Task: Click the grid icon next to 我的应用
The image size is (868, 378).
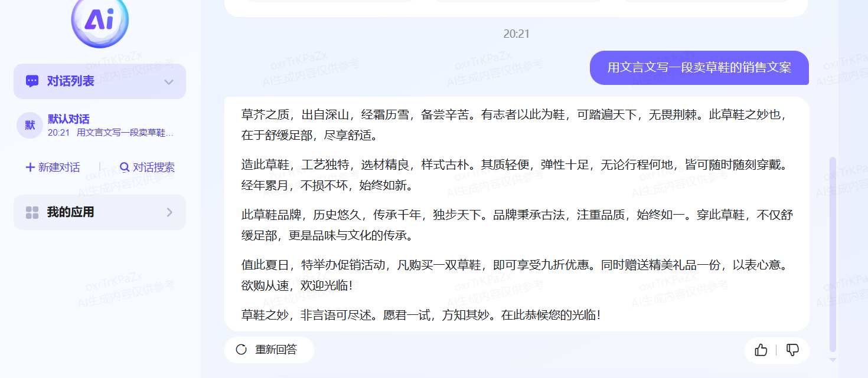Action: (31, 212)
